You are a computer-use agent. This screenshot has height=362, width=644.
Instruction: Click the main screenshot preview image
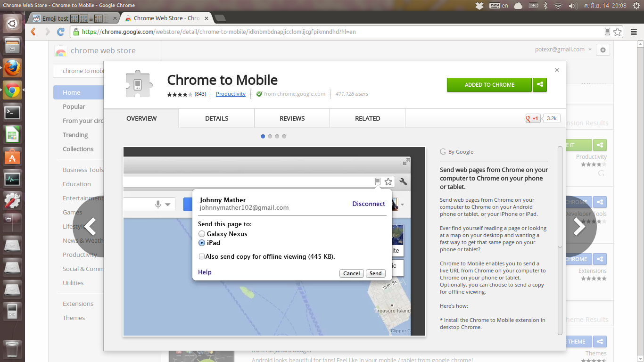[274, 241]
